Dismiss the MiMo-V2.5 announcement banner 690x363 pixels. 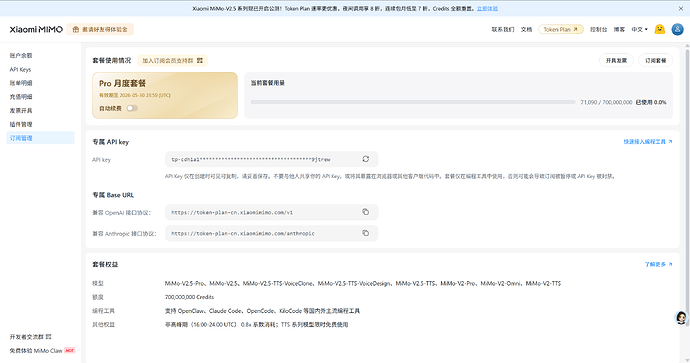coord(681,8)
